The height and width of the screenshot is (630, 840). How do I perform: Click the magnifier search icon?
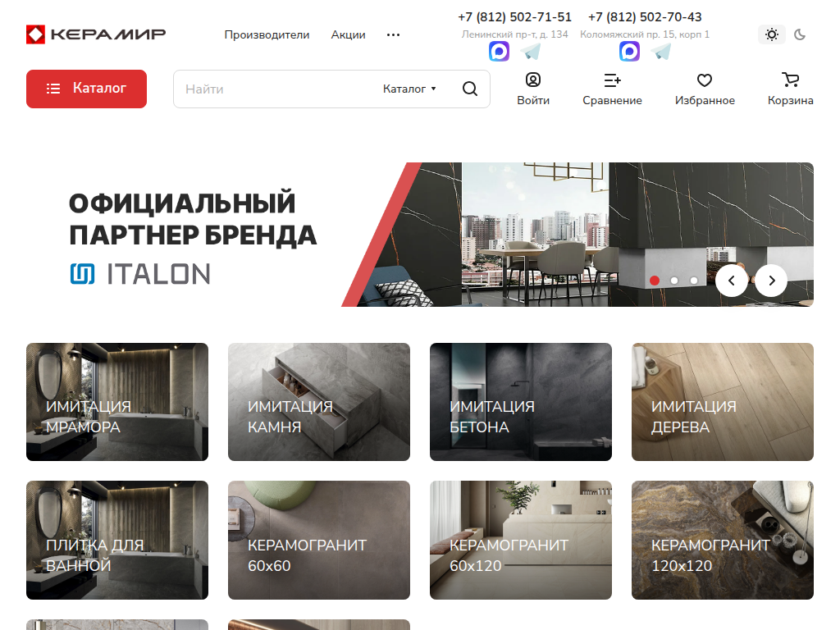tap(470, 89)
